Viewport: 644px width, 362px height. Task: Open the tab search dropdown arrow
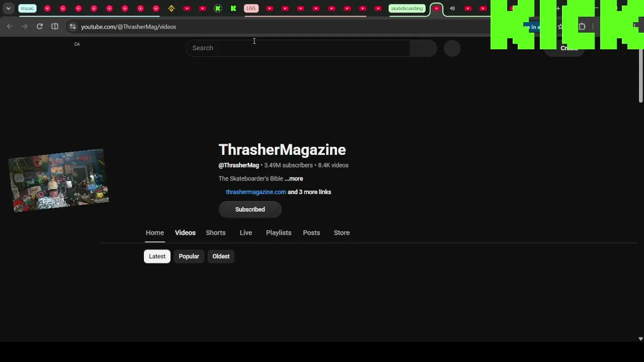coord(9,9)
